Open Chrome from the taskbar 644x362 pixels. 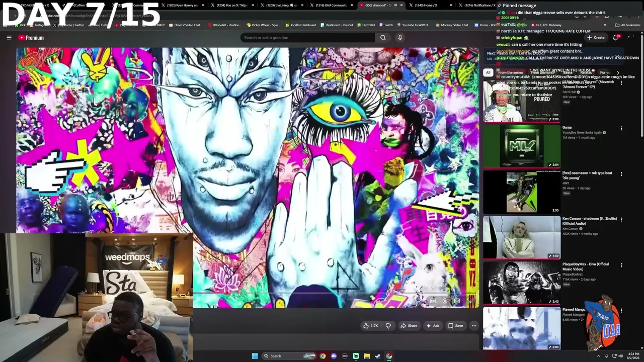point(323,356)
